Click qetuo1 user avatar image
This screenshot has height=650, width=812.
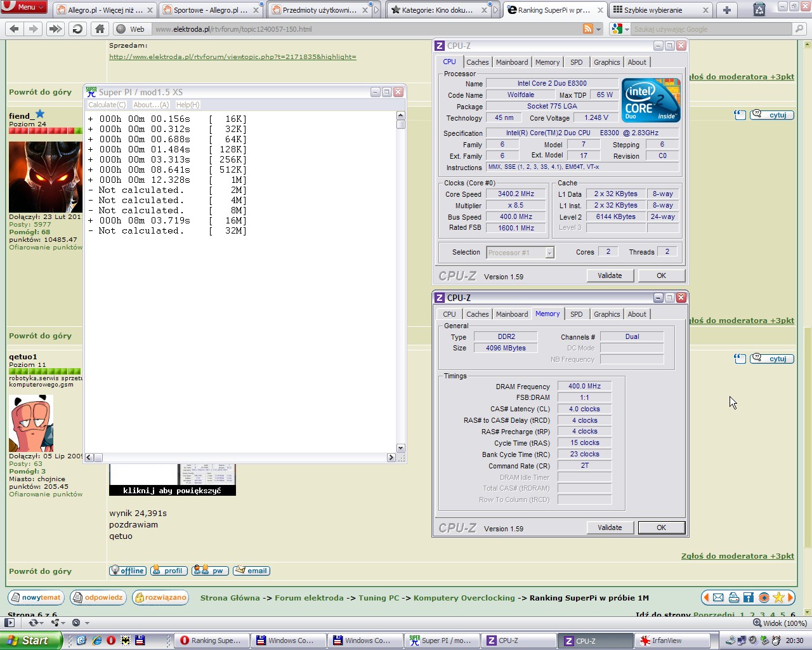(31, 423)
